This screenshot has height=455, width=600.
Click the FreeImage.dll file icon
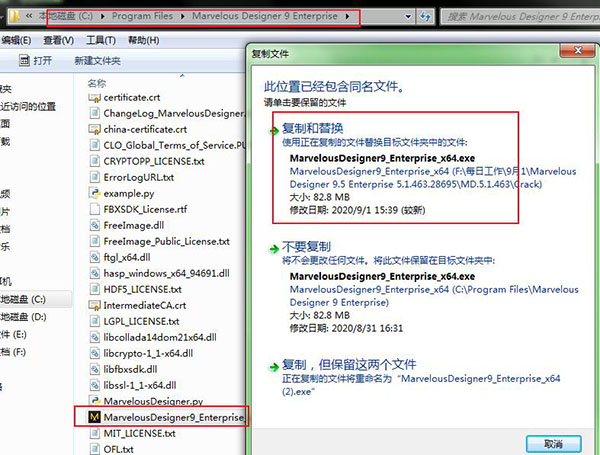[x=94, y=225]
